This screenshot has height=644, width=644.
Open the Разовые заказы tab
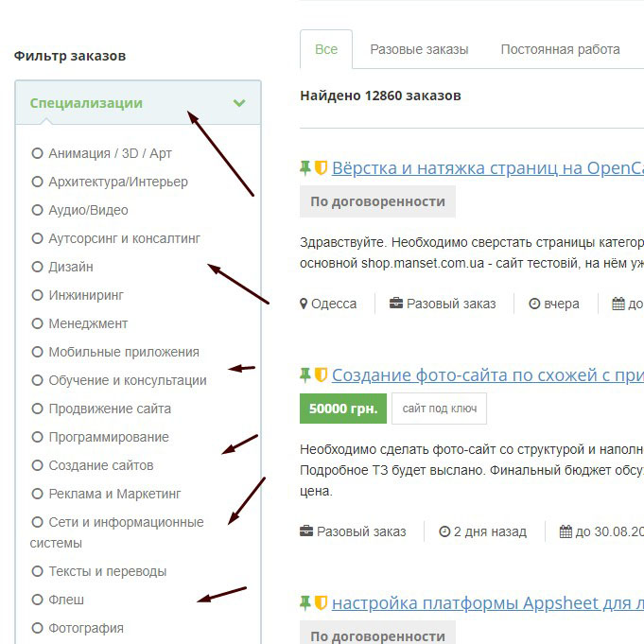[419, 49]
